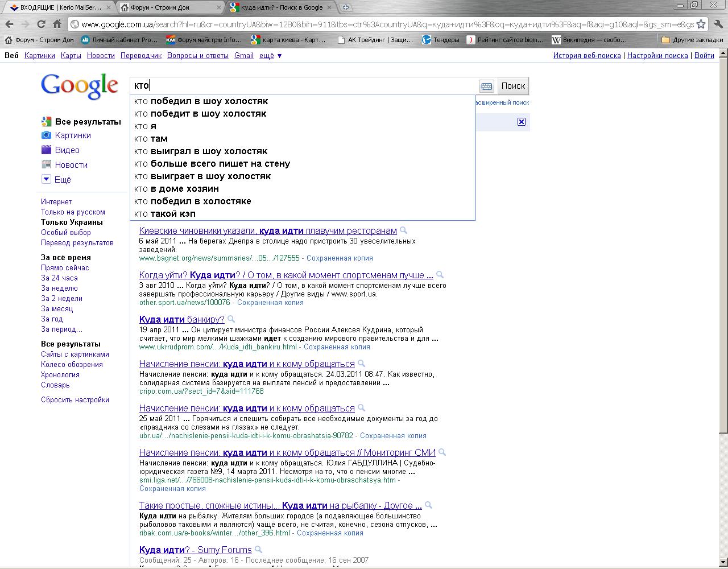
Task: Open Карты link in top bar
Action: click(x=71, y=55)
